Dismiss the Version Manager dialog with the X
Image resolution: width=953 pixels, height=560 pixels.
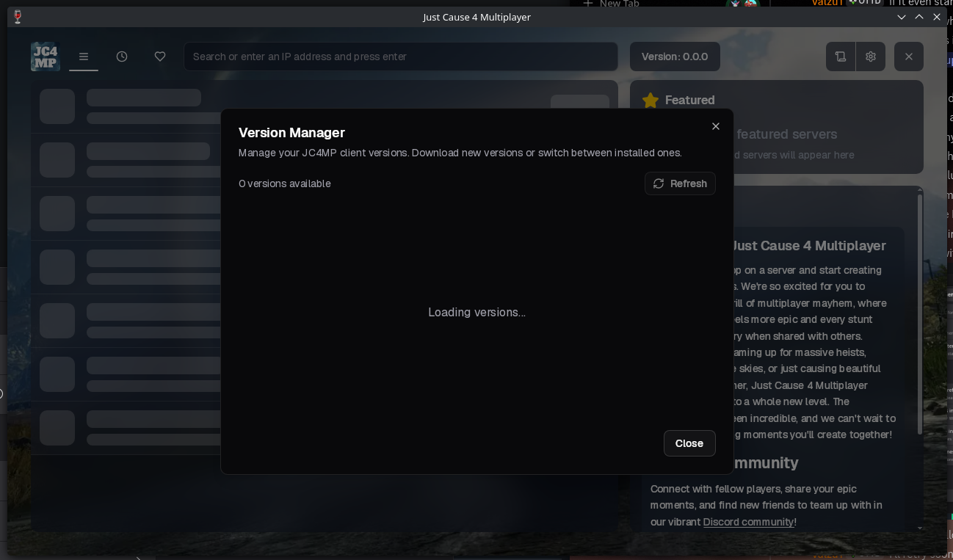click(716, 126)
